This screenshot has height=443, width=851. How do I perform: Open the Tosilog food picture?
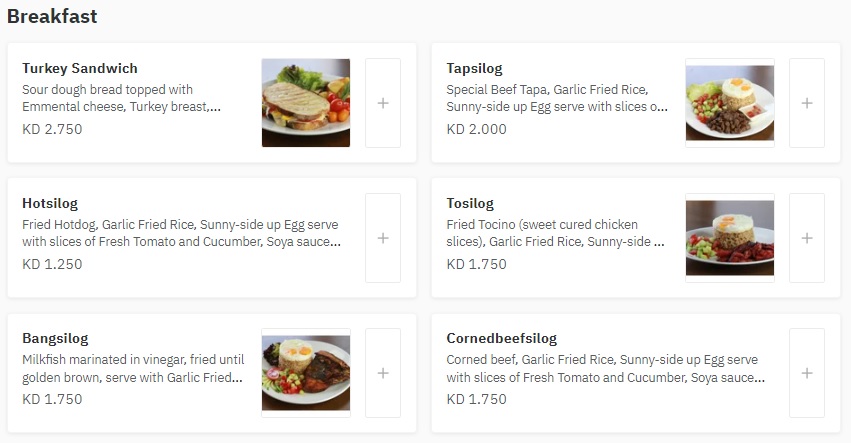729,238
